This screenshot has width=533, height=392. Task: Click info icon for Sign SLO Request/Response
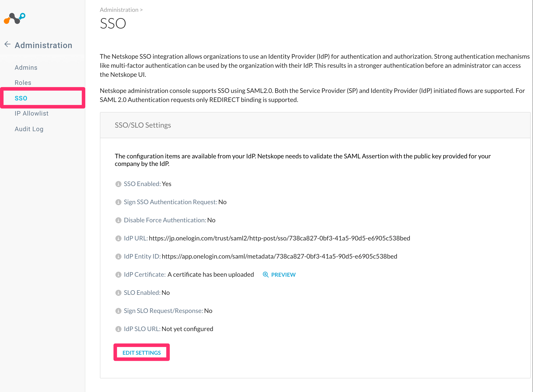pyautogui.click(x=118, y=311)
